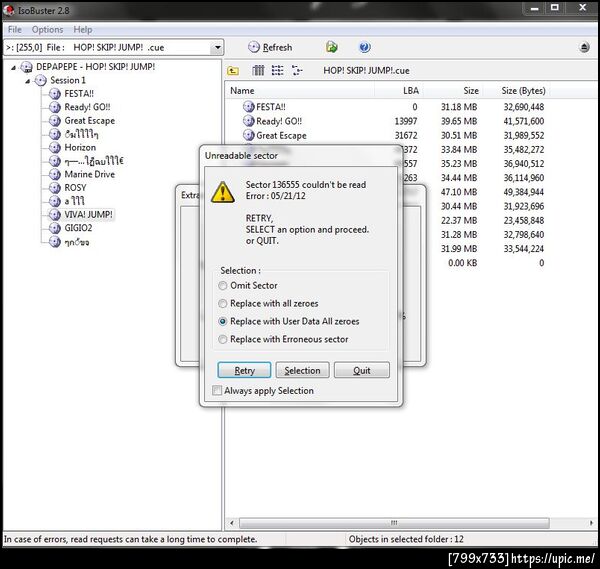Enable Always apply Selection checkbox
Viewport: 600px width, 569px height.
click(217, 390)
